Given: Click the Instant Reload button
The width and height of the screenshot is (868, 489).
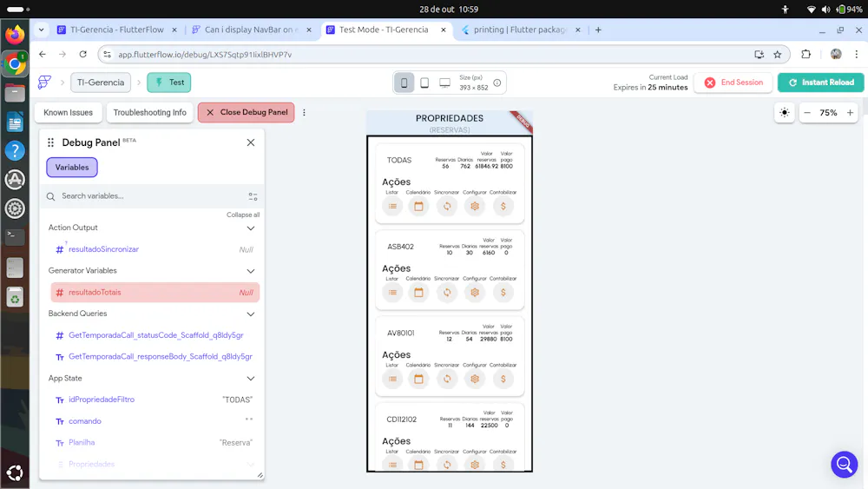Looking at the screenshot, I should [x=821, y=83].
